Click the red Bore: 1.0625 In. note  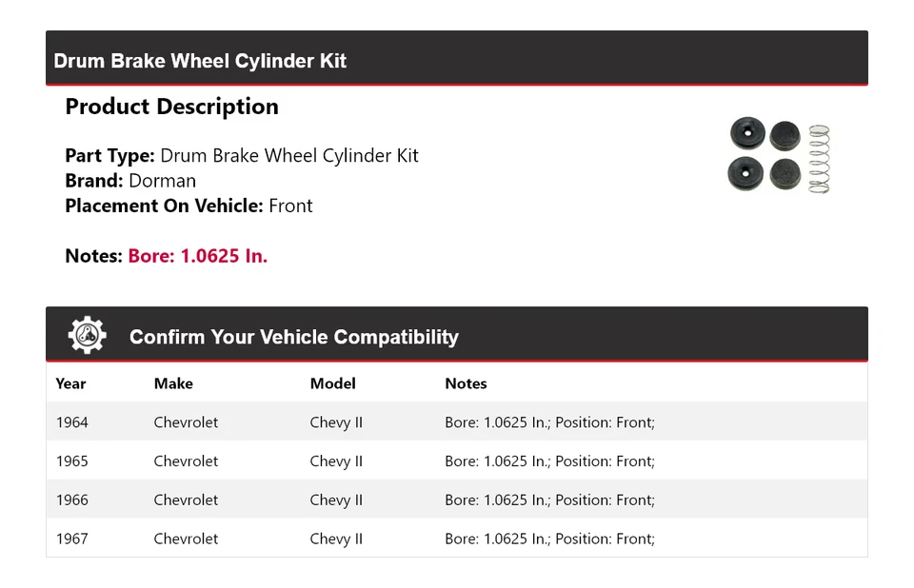pos(197,256)
